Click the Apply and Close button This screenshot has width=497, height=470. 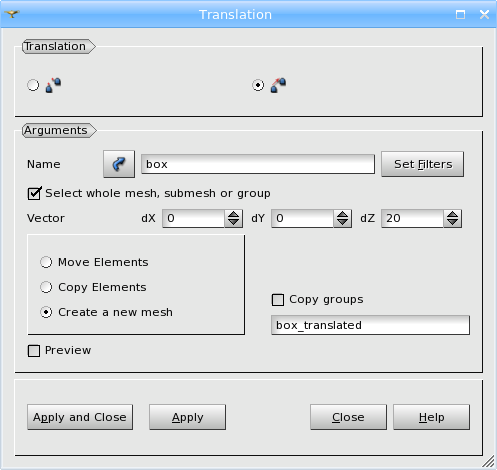coord(80,417)
